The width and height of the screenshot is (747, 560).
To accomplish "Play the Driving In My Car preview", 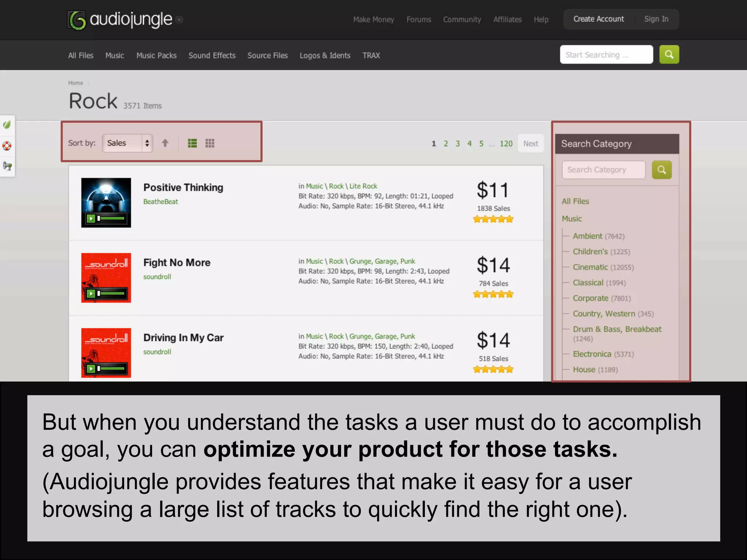I will pos(91,369).
